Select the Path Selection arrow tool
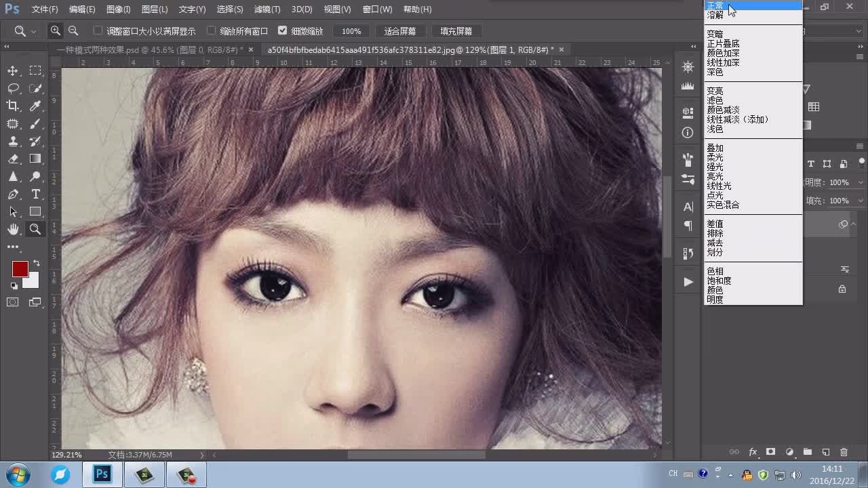Screen dimensions: 868x488 point(13,212)
